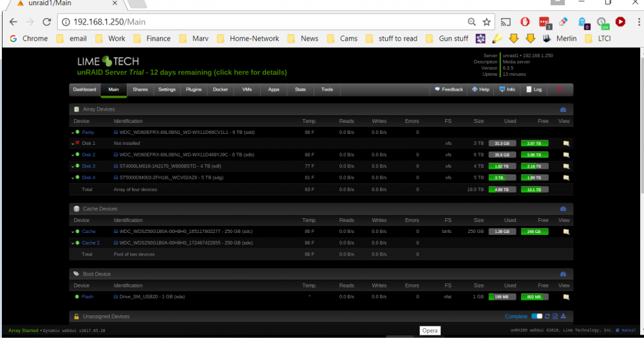The height and width of the screenshot is (343, 644).
Task: Go back in browser
Action: tap(13, 22)
